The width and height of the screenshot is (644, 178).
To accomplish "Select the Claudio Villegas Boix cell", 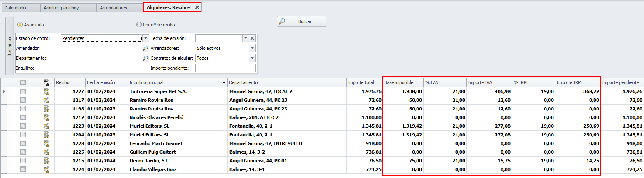I will tap(178, 169).
